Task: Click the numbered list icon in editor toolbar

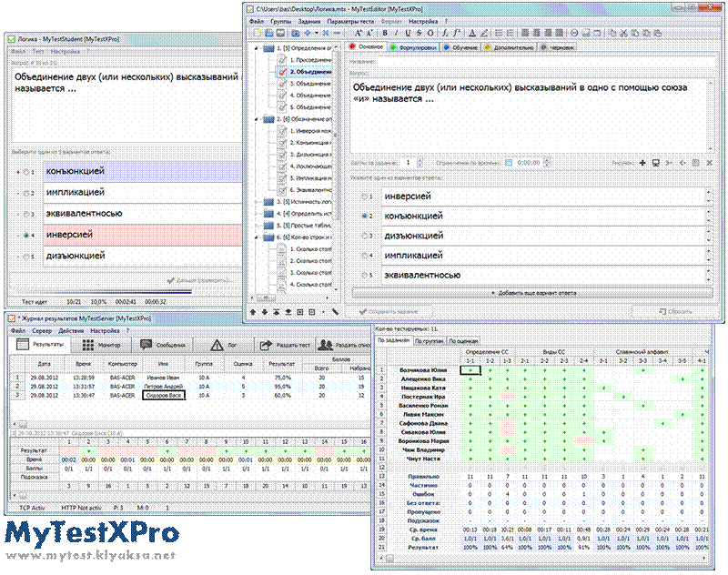Action: (511, 33)
